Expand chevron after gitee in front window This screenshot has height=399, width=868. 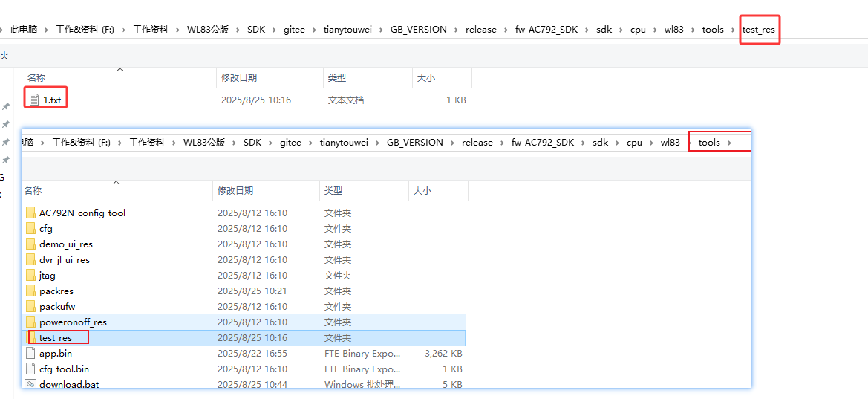310,143
